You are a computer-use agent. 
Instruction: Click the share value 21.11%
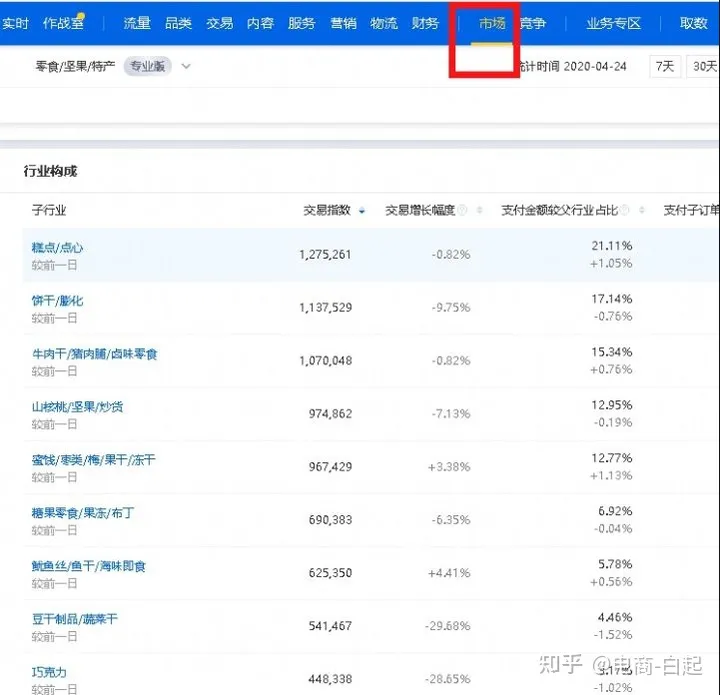pyautogui.click(x=612, y=246)
